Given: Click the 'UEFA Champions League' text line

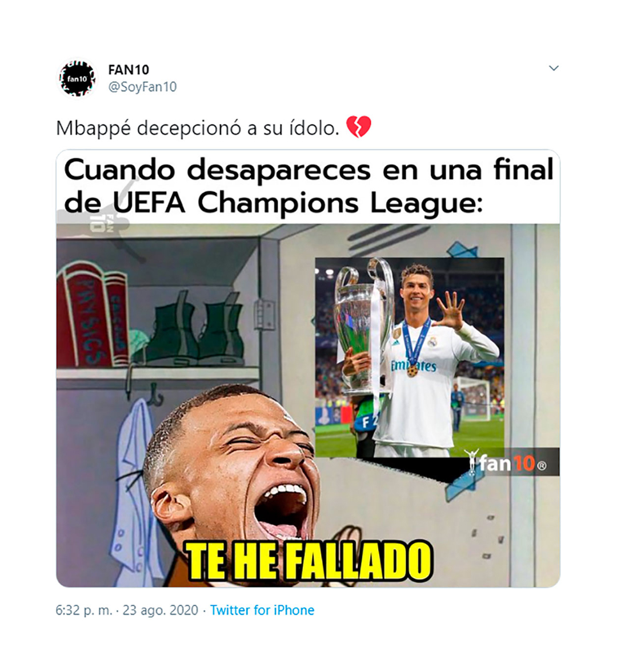Looking at the screenshot, I should (x=297, y=203).
